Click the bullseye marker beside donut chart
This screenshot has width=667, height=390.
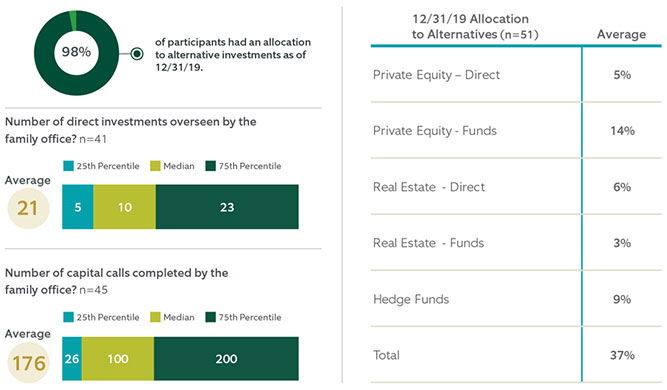coord(137,54)
